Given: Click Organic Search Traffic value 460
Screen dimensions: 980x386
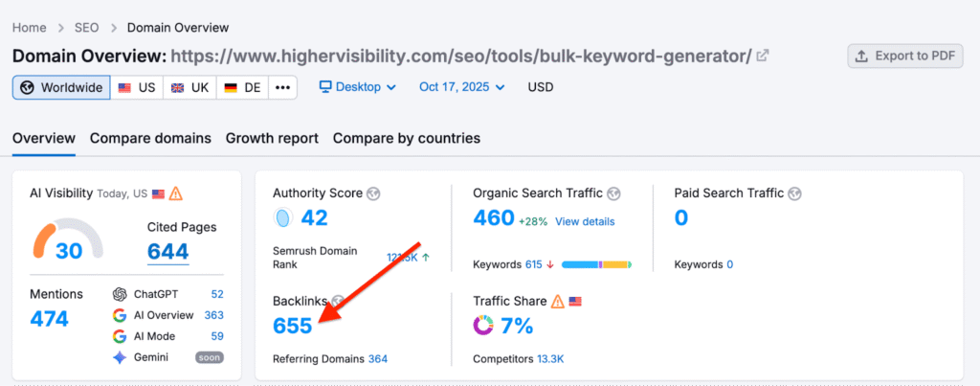Looking at the screenshot, I should point(494,217).
